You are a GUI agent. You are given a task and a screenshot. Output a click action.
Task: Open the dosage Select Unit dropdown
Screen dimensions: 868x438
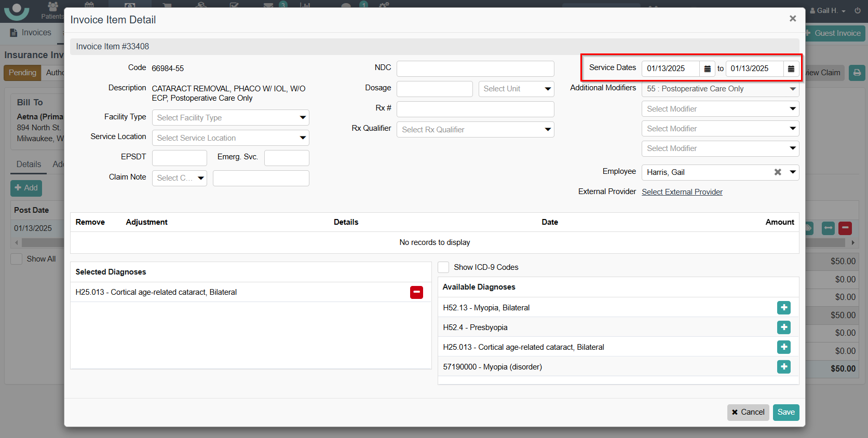[x=516, y=89]
